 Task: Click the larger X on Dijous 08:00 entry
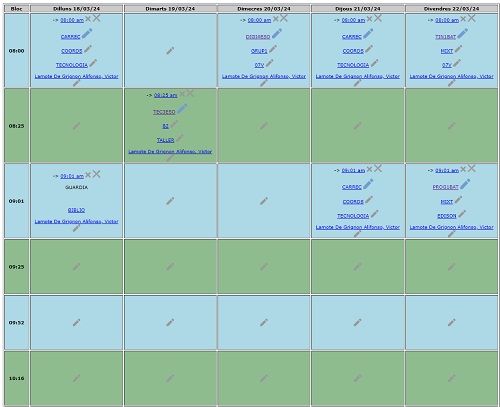point(378,18)
